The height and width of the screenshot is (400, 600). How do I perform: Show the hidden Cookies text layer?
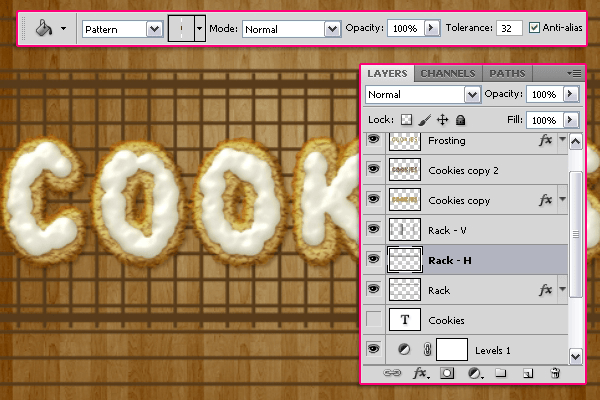[373, 319]
